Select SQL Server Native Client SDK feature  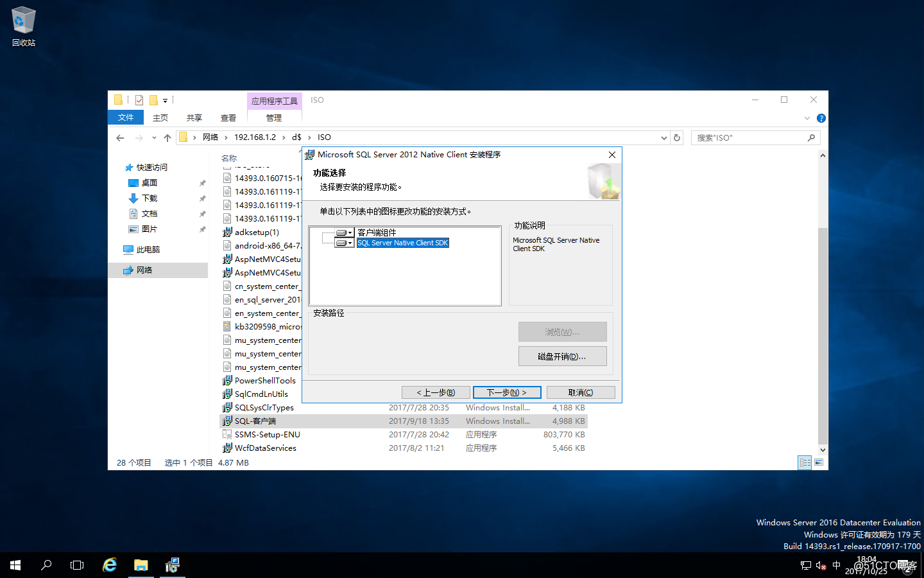402,243
